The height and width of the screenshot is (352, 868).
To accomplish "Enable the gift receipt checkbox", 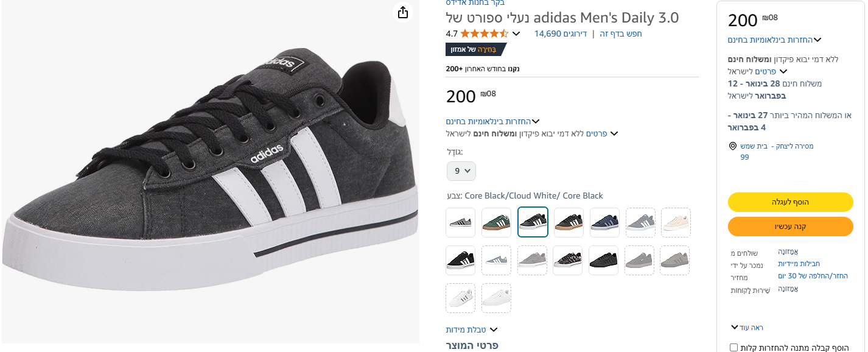I will [733, 348].
